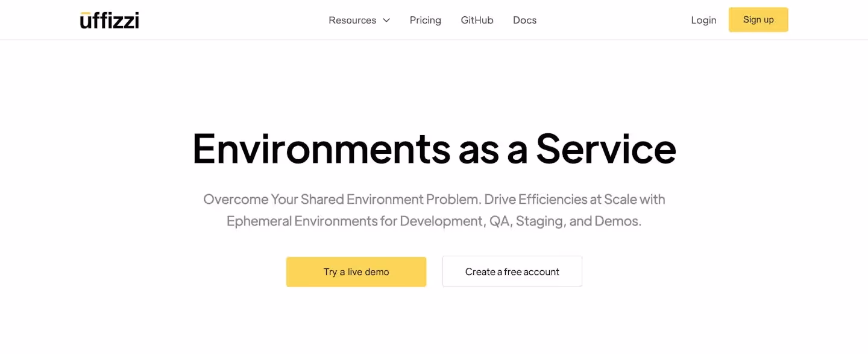Open the Docs navigation link
Screen dimensions: 868x354
[x=524, y=20]
